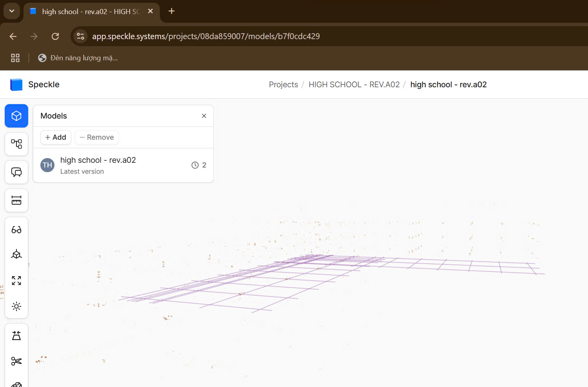Open a new browser tab

coord(172,11)
